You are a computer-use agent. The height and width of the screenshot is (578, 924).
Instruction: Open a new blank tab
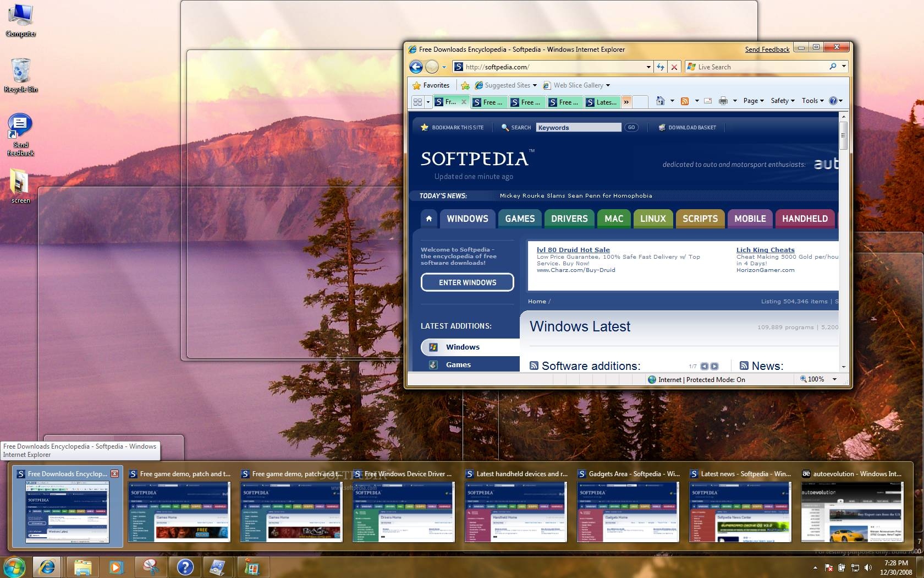[x=640, y=102]
